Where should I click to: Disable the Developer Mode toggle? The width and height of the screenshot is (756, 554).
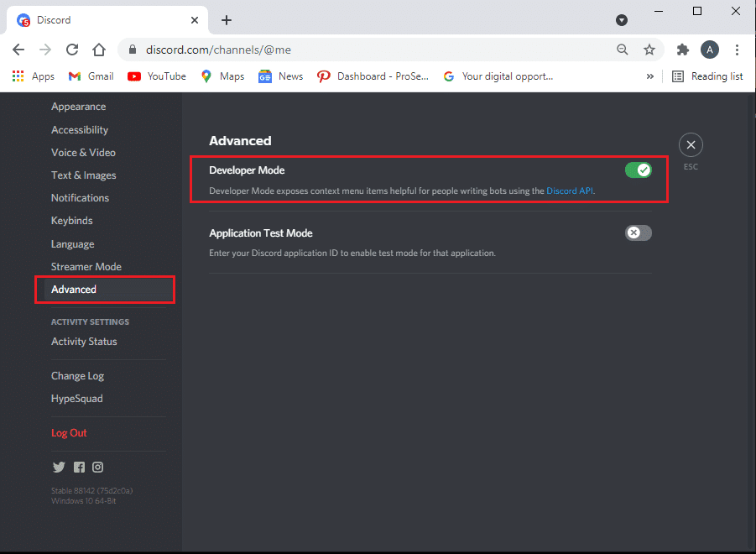pos(639,170)
